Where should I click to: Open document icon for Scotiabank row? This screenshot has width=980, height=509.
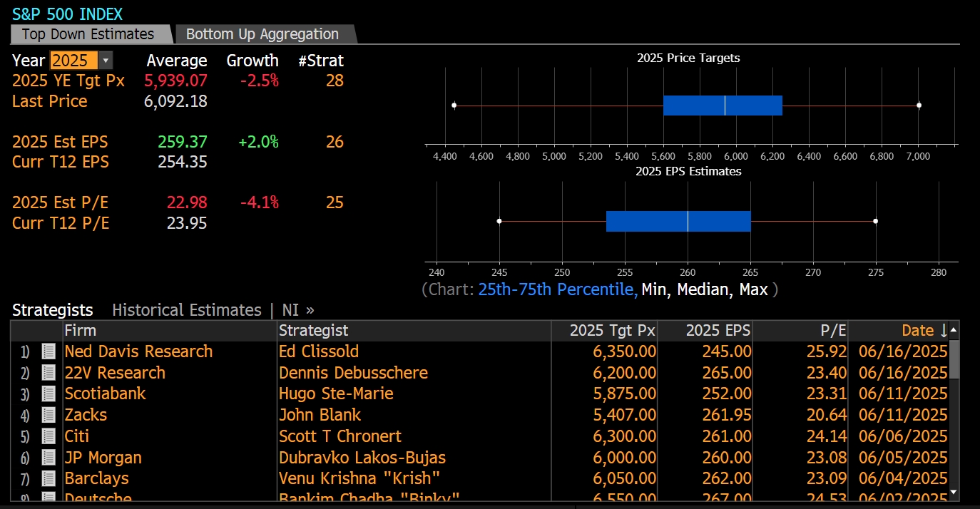[x=49, y=394]
